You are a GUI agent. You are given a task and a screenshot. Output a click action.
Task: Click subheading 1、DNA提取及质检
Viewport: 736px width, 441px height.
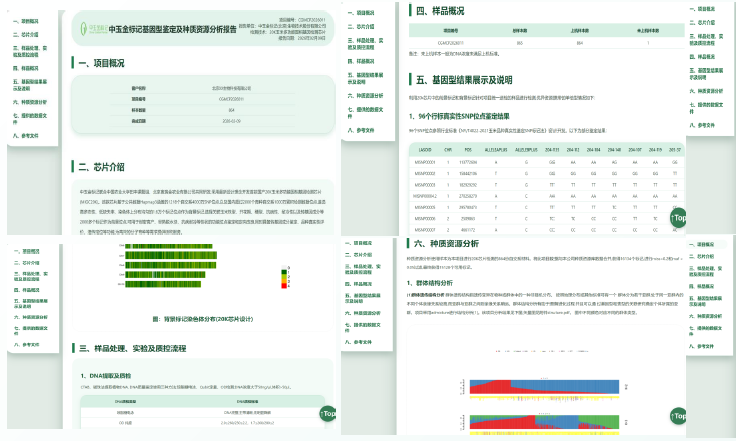click(x=106, y=376)
